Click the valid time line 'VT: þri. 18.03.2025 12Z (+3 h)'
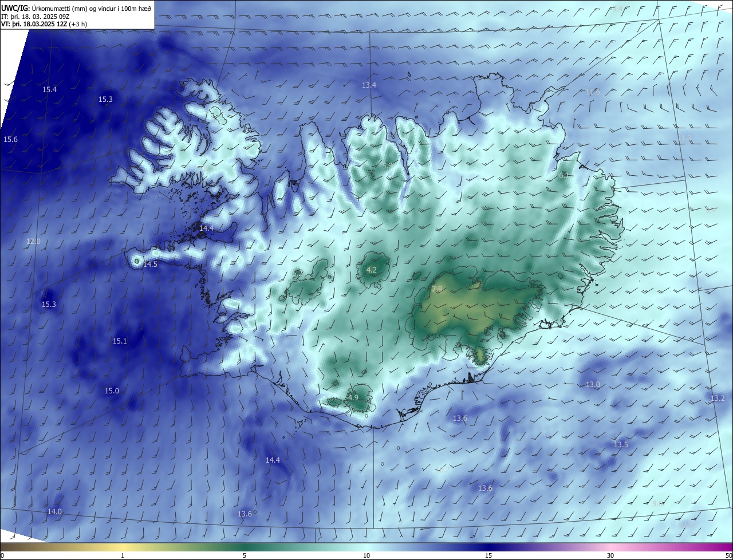Screen dimensions: 733x560 44,25
